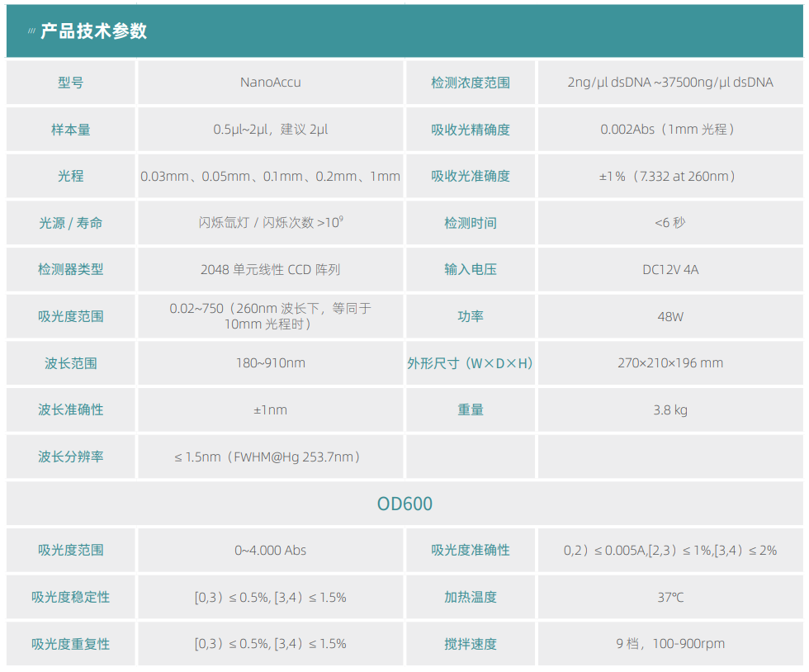Click the 37℃ value

coord(670,598)
